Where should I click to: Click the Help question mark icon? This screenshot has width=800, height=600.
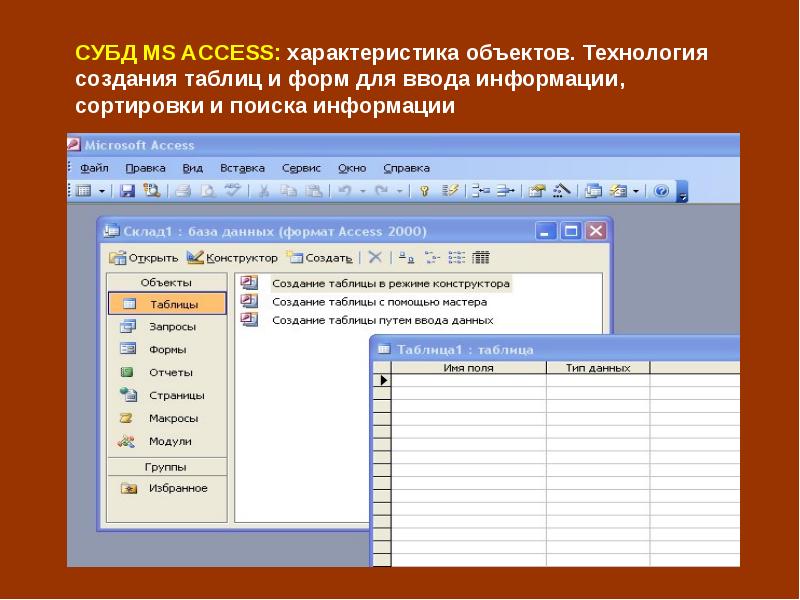coord(661,191)
